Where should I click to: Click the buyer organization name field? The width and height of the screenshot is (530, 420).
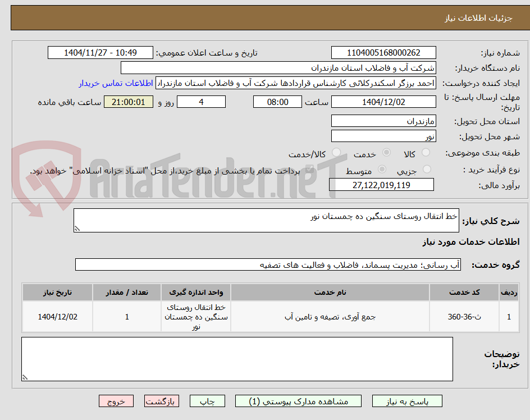(x=278, y=68)
